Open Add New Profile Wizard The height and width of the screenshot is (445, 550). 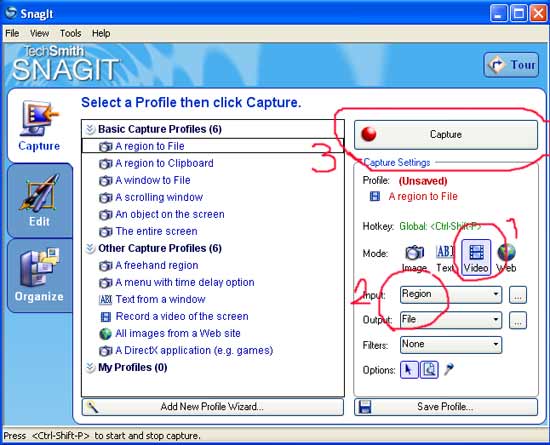pos(213,407)
